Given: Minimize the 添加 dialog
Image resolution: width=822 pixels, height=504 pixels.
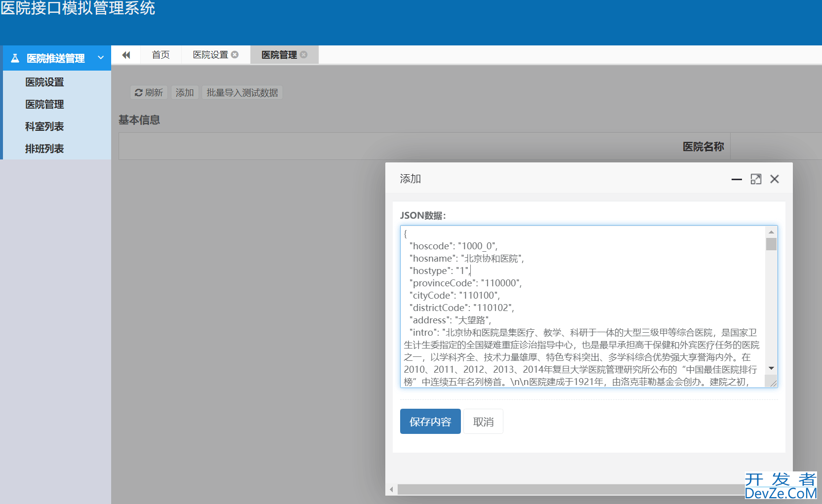Looking at the screenshot, I should click(x=737, y=179).
